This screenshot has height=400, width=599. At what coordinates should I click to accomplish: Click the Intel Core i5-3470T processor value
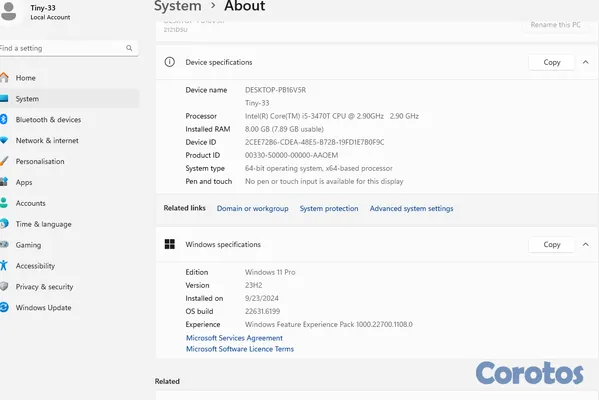pos(332,116)
